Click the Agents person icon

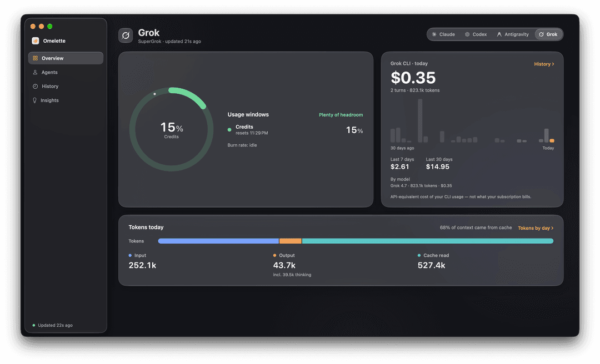tap(35, 72)
